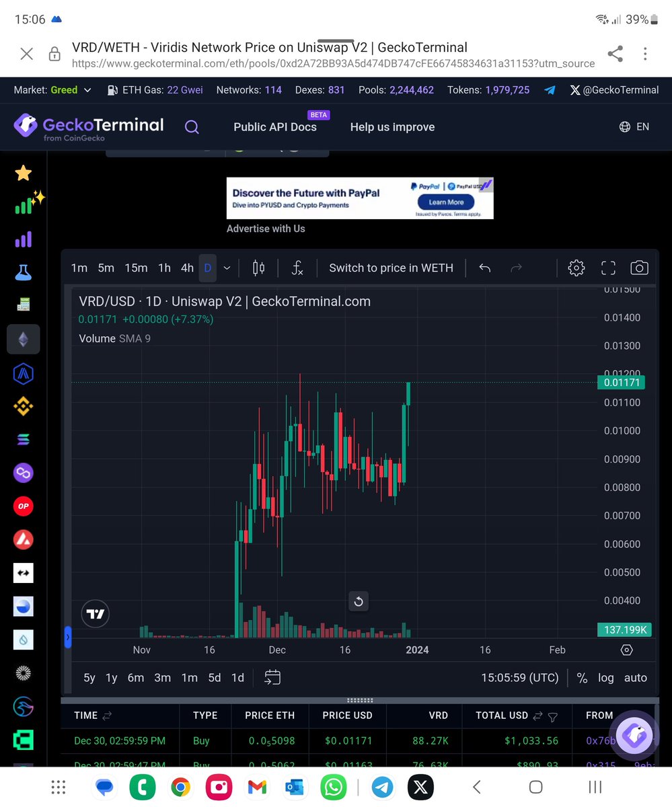This screenshot has width=672, height=807.
Task: Open Advertise with Us link
Action: pos(266,229)
